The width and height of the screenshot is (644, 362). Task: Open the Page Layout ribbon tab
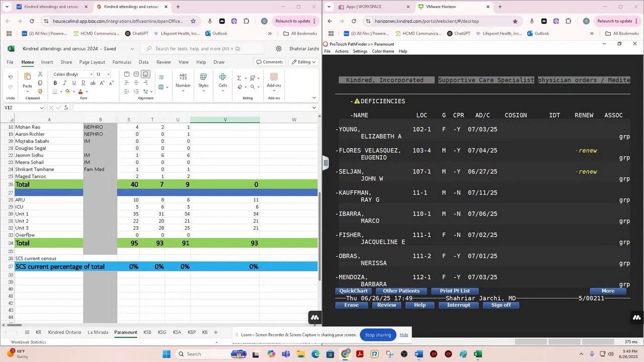pyautogui.click(x=92, y=62)
